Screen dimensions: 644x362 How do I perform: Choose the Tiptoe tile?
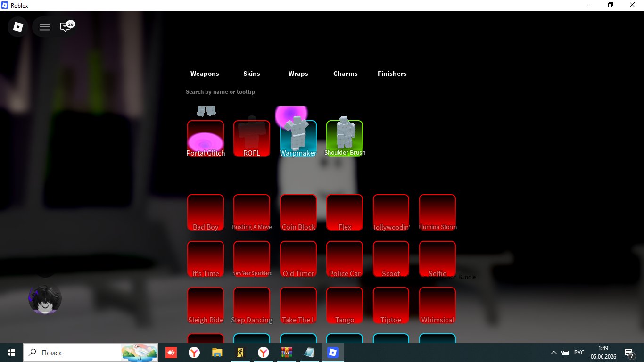tap(391, 305)
